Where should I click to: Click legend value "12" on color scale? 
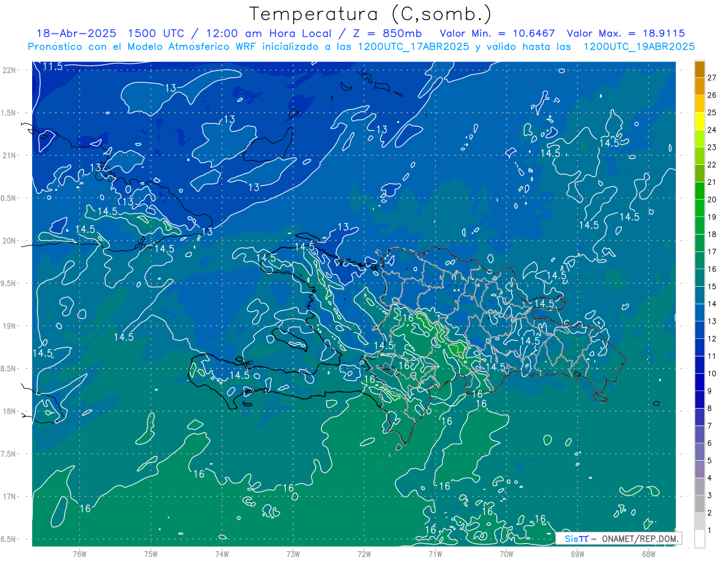click(712, 339)
